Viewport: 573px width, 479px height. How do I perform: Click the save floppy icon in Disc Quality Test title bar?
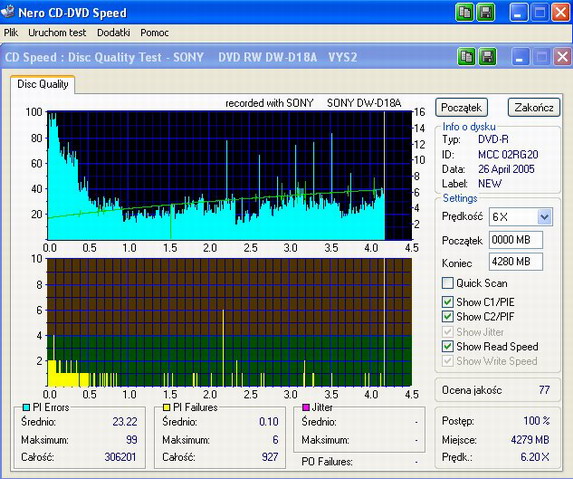487,57
